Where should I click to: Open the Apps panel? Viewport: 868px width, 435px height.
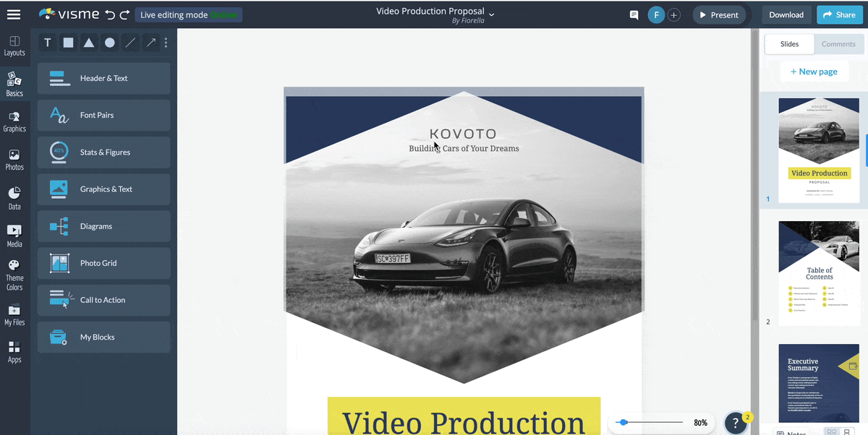point(14,352)
